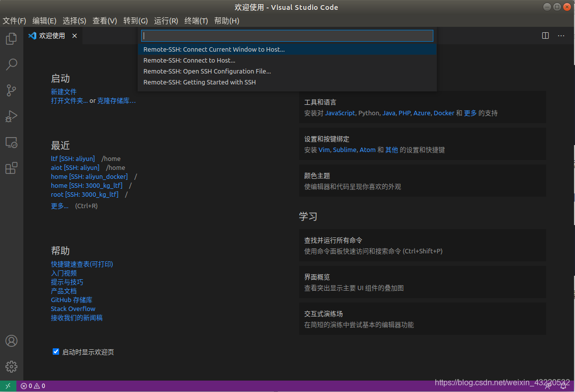Screen dimensions: 575x392
Task: Click the errors and warnings status indicator
Action: (x=33, y=386)
